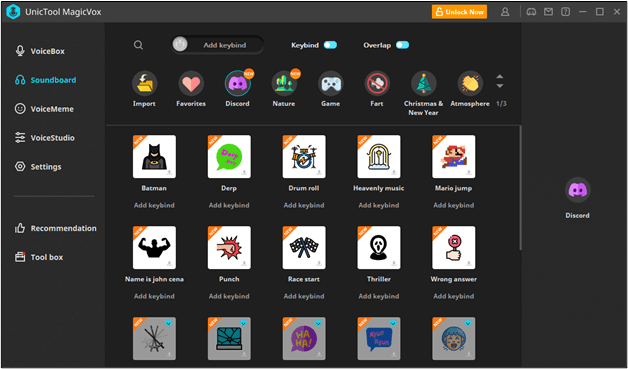Open the VoiceMeme tab
This screenshot has height=369, width=628.
tap(44, 109)
